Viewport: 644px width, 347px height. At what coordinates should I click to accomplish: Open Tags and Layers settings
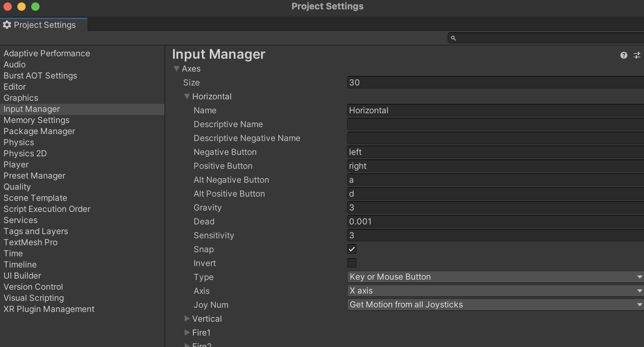36,231
